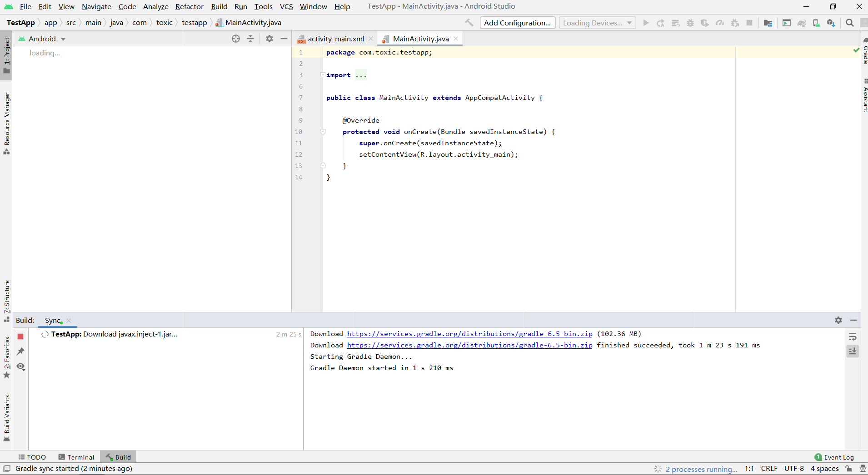Open the Navigate menu

click(96, 6)
